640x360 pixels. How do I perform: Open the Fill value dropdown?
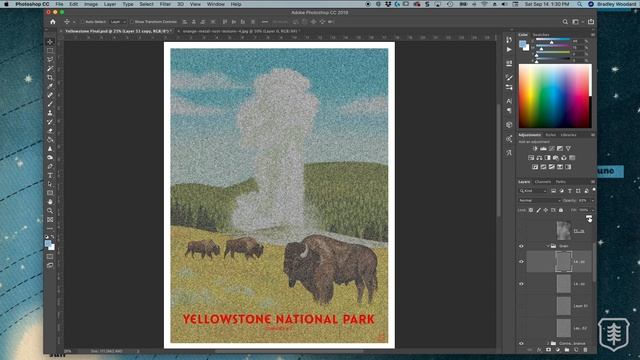(x=593, y=210)
